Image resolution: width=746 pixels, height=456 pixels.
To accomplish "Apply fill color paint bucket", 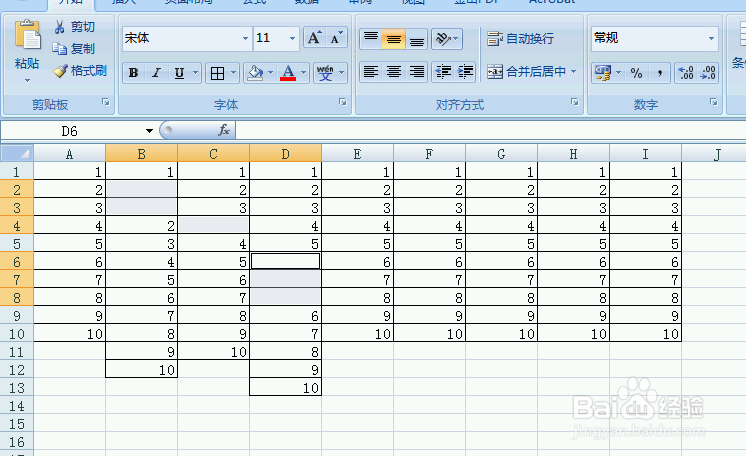I will click(x=255, y=73).
